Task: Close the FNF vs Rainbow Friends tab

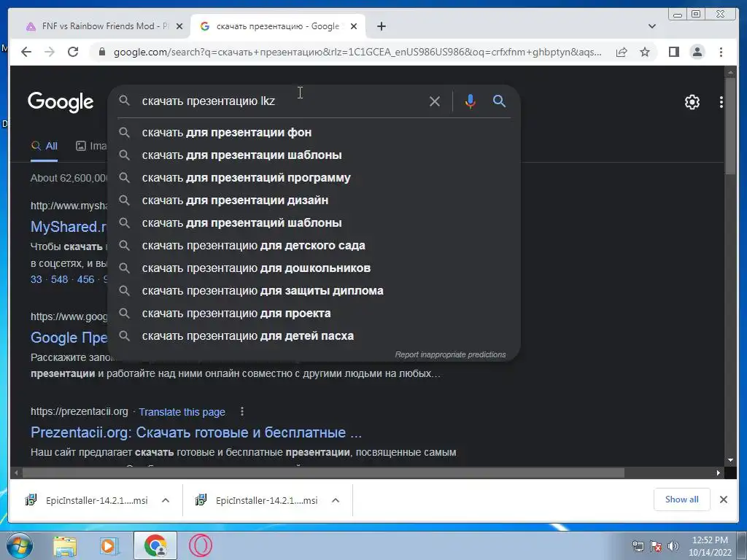Action: point(179,26)
